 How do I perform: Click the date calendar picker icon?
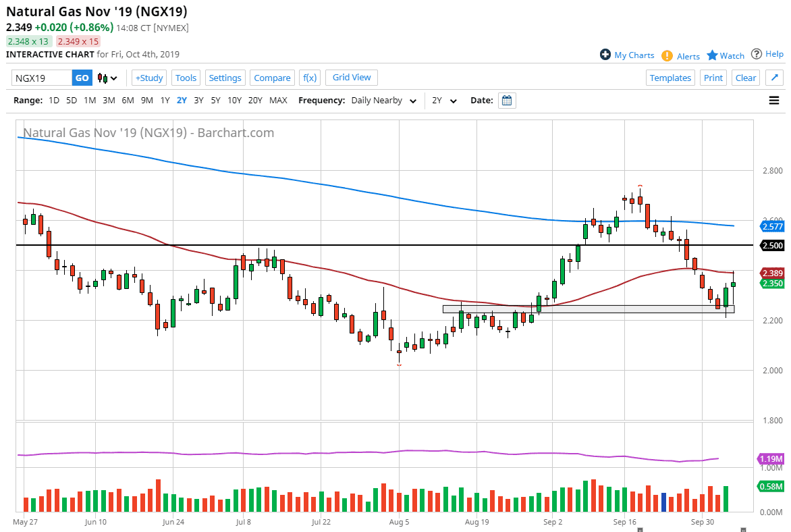[508, 101]
